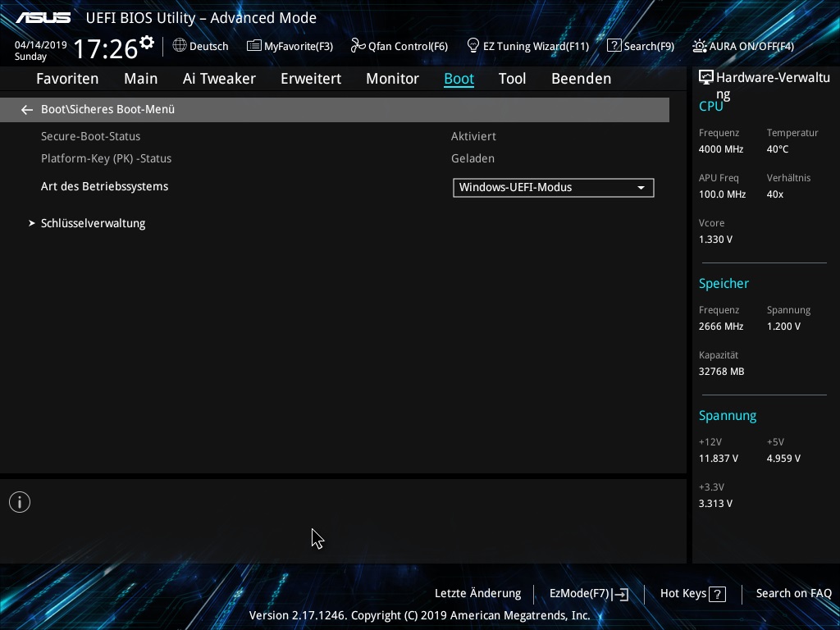Image resolution: width=840 pixels, height=630 pixels.
Task: Click the +5V 4.959 V reading
Action: tap(783, 459)
